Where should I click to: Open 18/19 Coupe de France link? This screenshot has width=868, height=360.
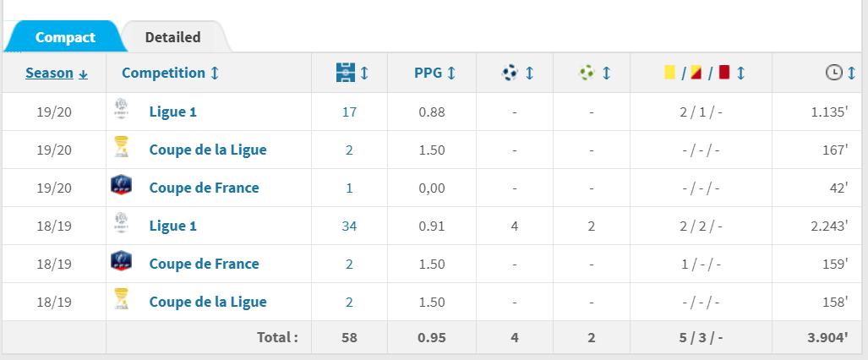click(x=204, y=264)
